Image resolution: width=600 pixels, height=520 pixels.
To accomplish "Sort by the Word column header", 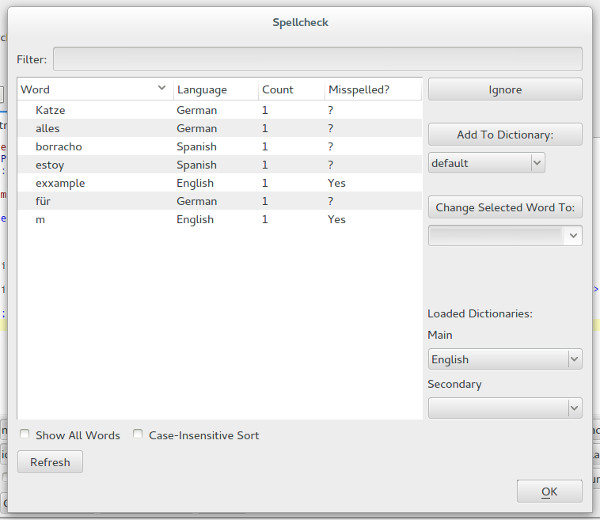I will coord(93,89).
